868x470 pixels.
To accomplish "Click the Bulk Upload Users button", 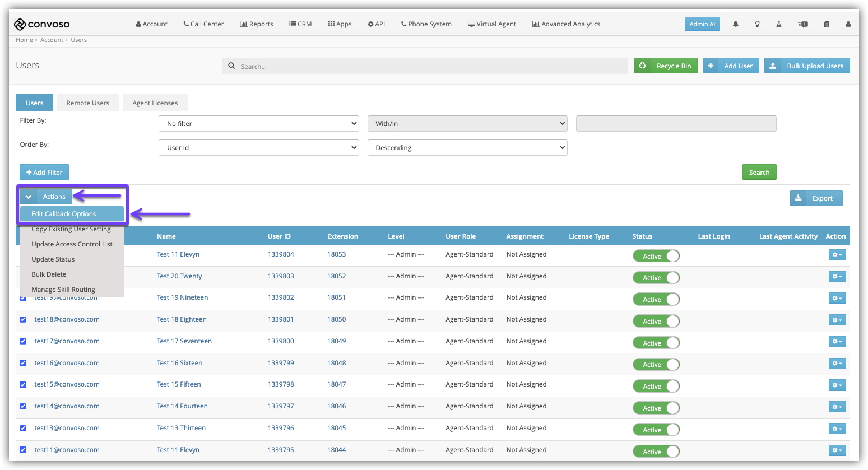I will click(807, 66).
